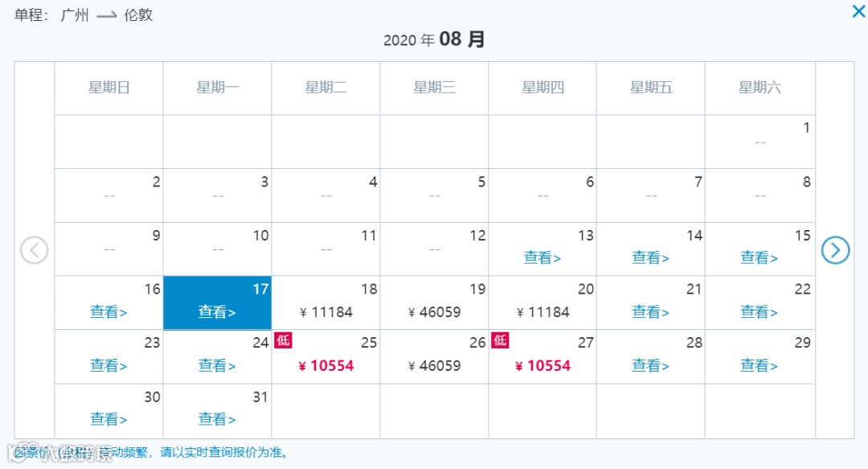View fares for August 22
This screenshot has width=868, height=469.
coord(759,312)
